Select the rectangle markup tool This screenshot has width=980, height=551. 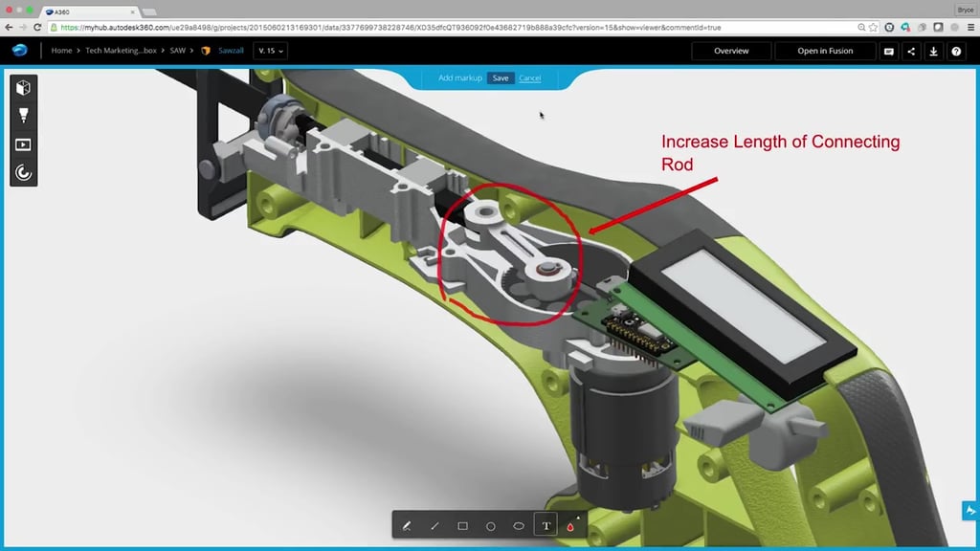pos(462,526)
